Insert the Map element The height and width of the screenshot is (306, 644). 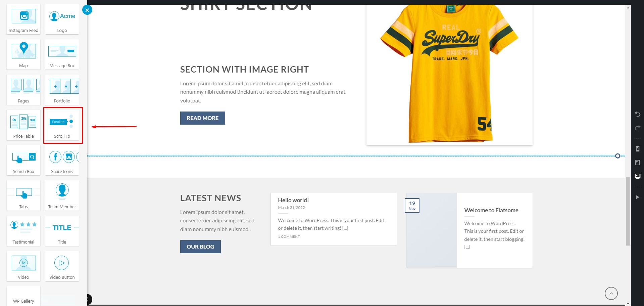pyautogui.click(x=23, y=54)
